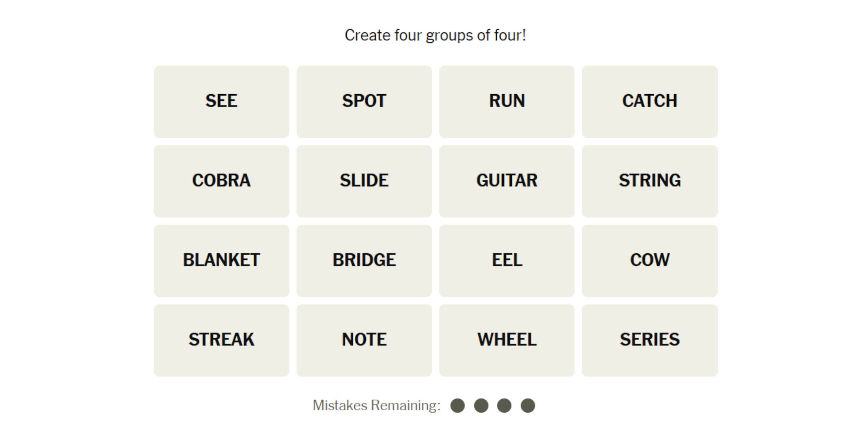Pick the BRIDGE word tile
Screen dimensions: 868x434
coord(364,261)
